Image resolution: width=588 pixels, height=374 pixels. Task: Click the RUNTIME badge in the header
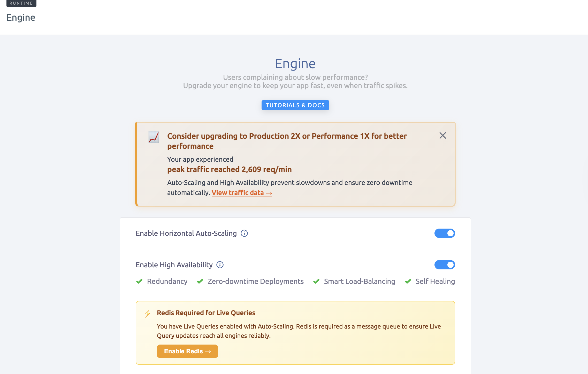[21, 3]
